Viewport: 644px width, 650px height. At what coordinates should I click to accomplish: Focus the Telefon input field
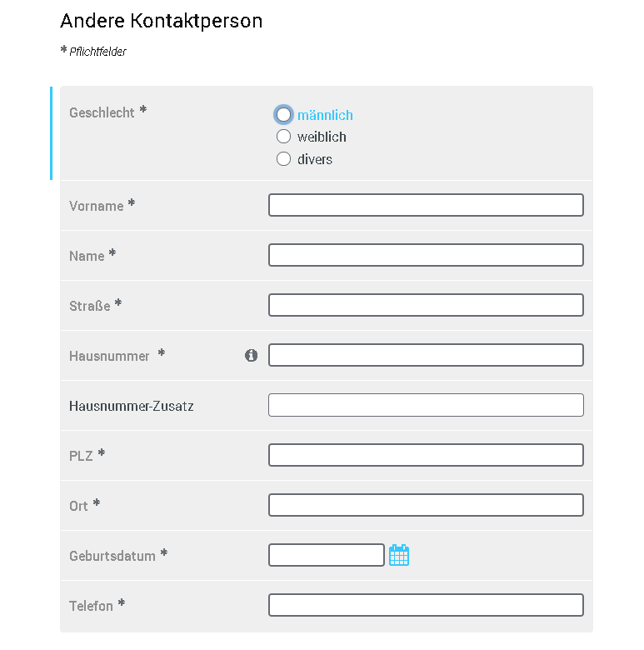point(426,605)
